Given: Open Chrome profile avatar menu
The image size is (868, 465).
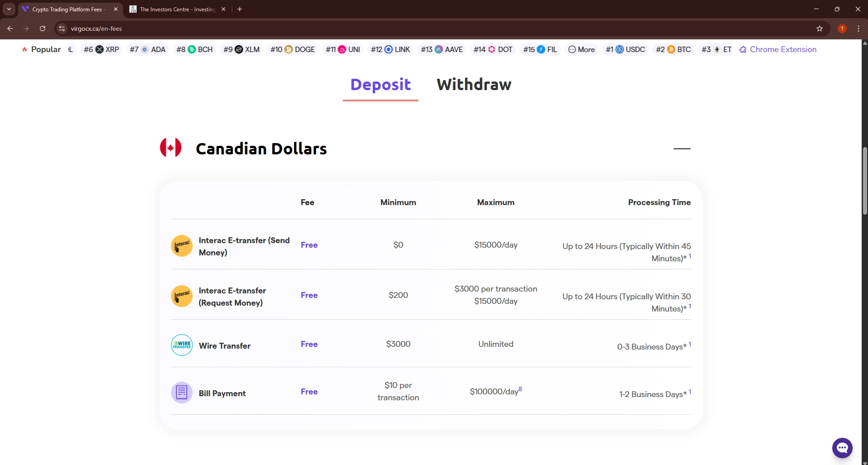Looking at the screenshot, I should [x=842, y=29].
